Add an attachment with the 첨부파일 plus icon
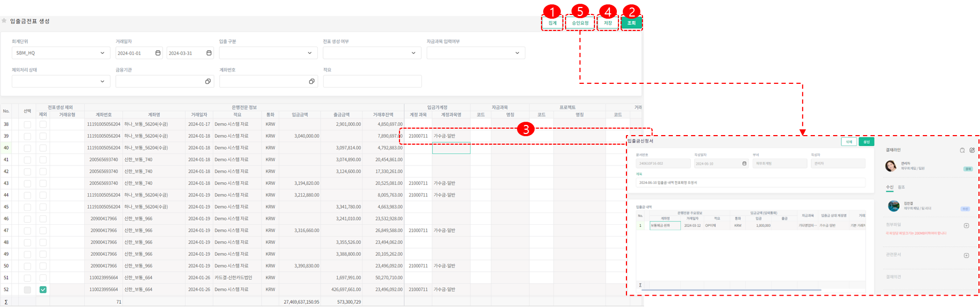 [966, 226]
